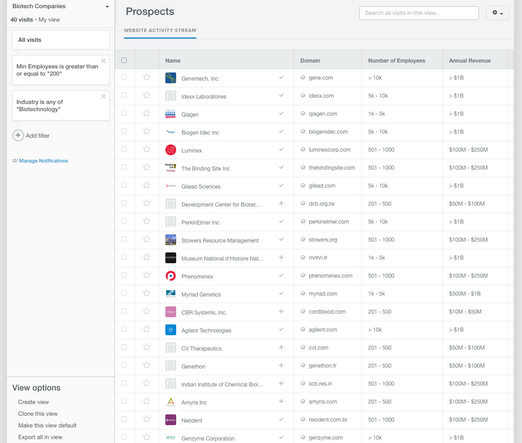522x443 pixels.
Task: Check the Phenomenex row checkbox
Action: pos(124,275)
